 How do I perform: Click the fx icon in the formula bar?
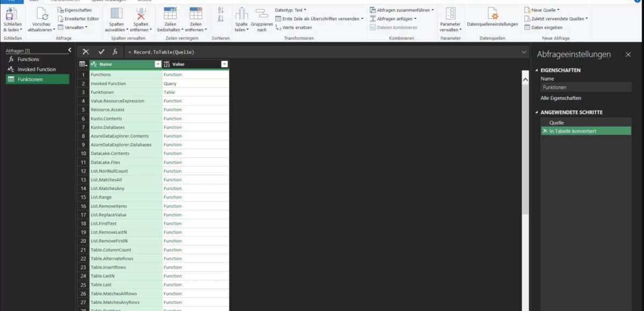(114, 51)
